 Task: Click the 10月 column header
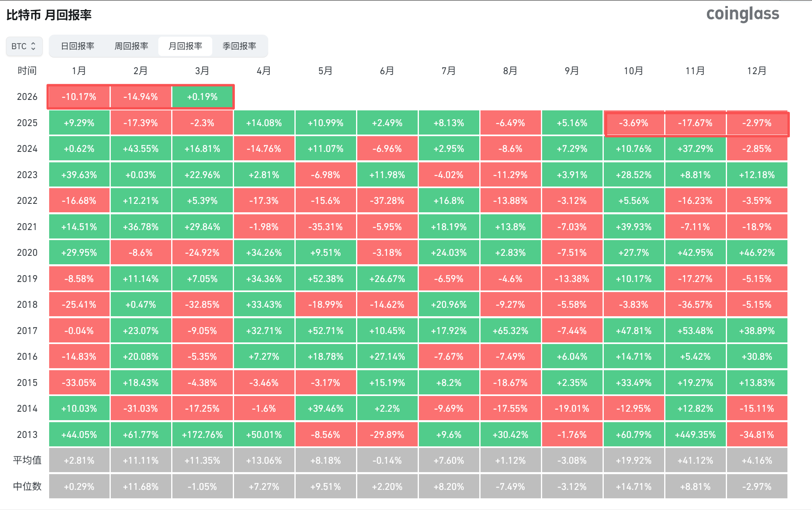click(x=634, y=71)
